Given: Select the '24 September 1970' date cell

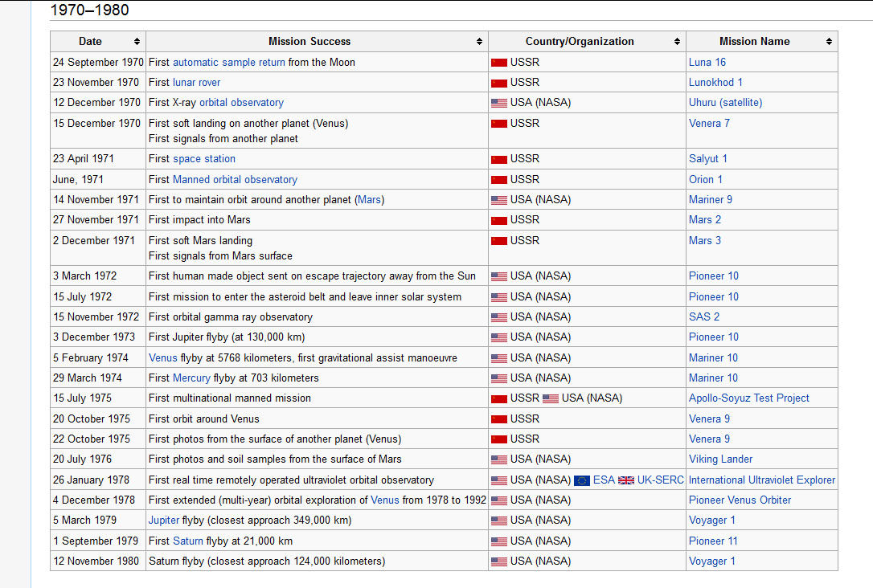Looking at the screenshot, I should (98, 63).
